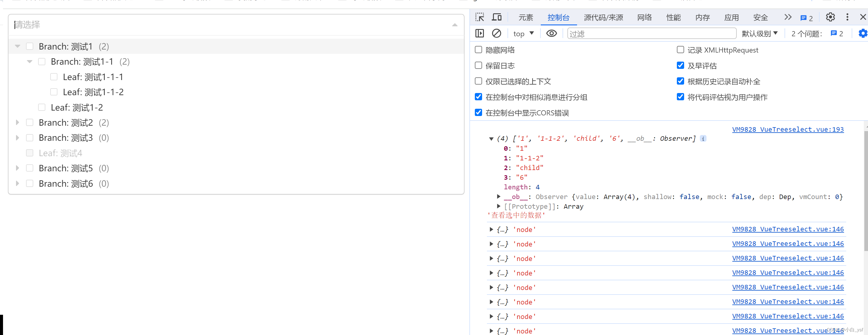Select the Branch: 测试6 label
This screenshot has width=868, height=335.
click(66, 183)
